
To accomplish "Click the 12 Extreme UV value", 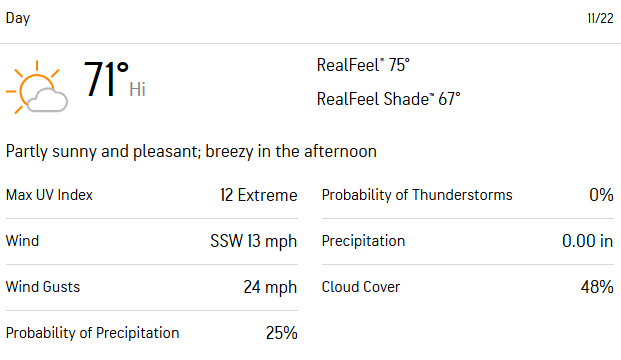I will 259,195.
